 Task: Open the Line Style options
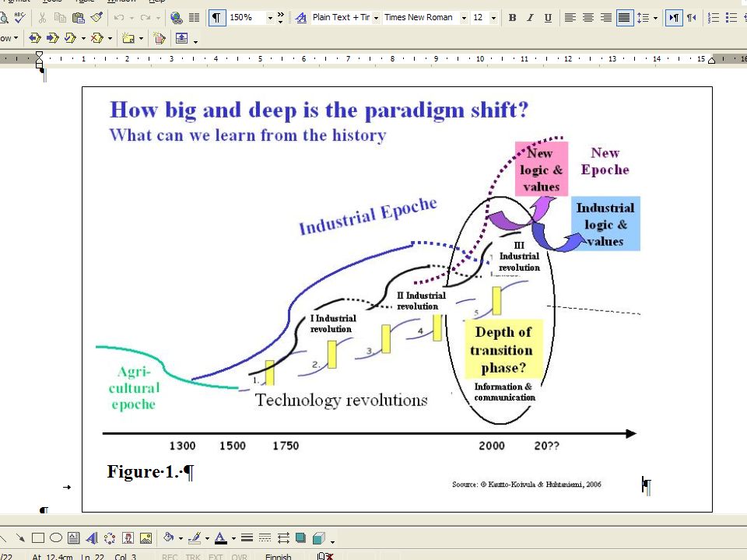tap(247, 538)
